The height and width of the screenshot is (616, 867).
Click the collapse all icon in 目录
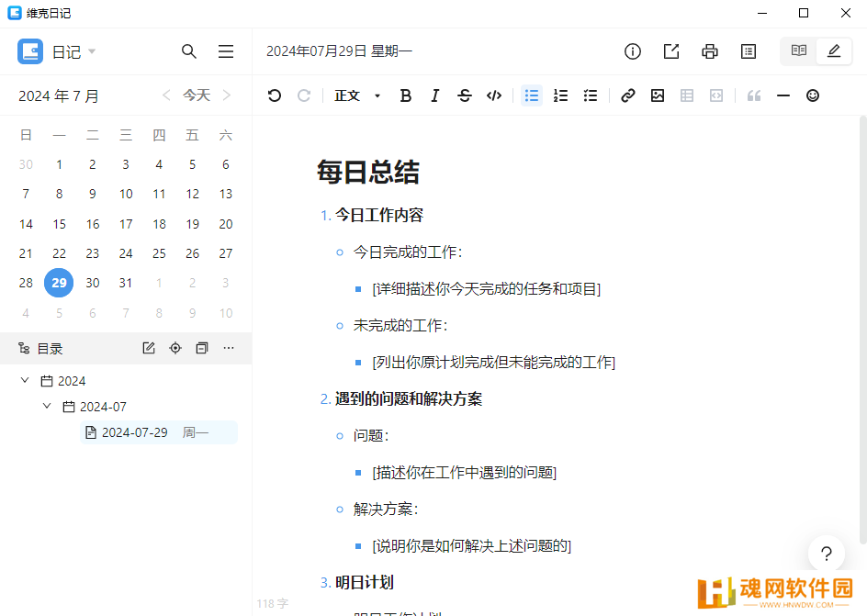coord(202,348)
